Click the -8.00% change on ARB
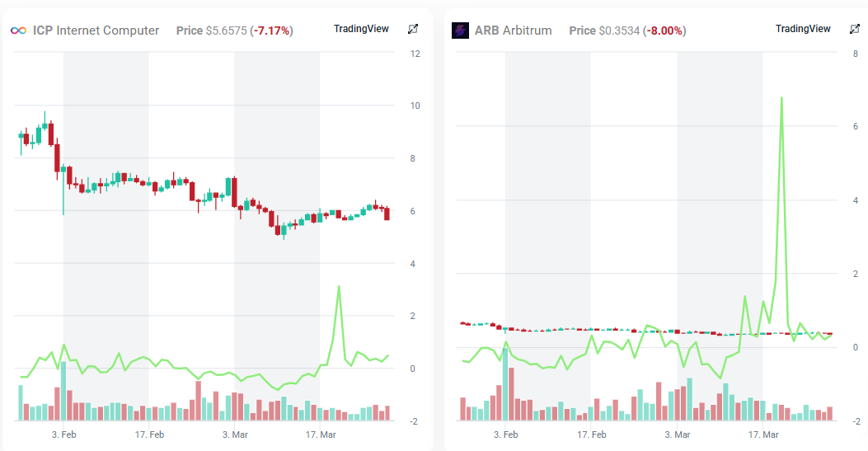This screenshot has width=868, height=451. point(665,31)
